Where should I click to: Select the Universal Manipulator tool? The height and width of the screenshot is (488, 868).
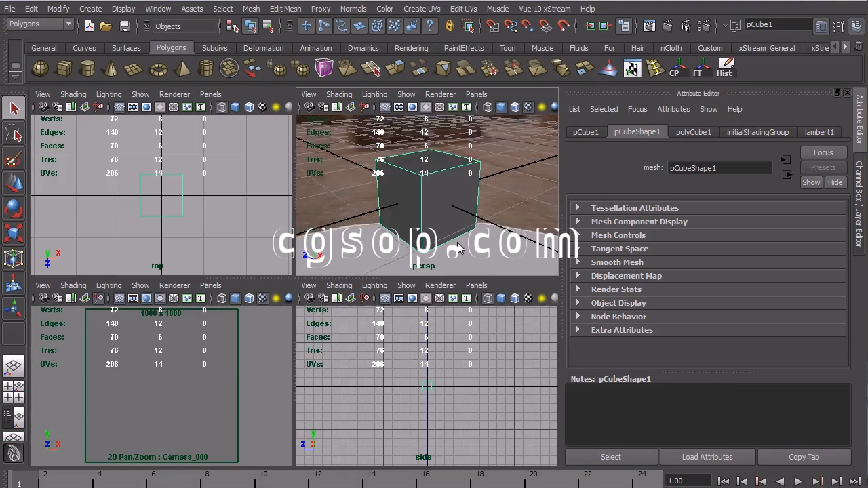14,259
